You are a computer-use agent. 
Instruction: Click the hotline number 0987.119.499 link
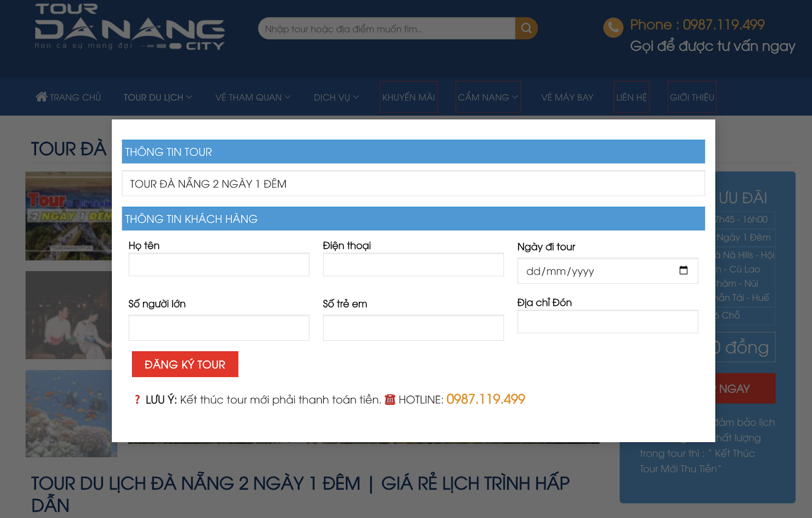coord(486,399)
